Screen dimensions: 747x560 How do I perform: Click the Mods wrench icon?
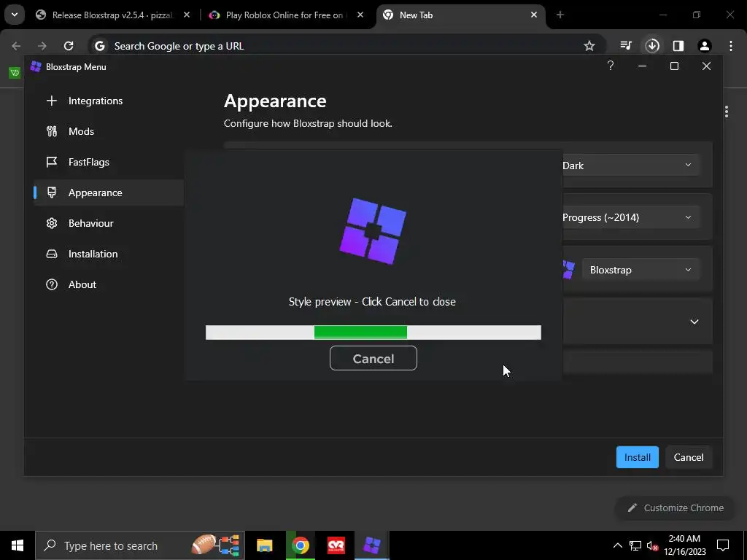(52, 131)
